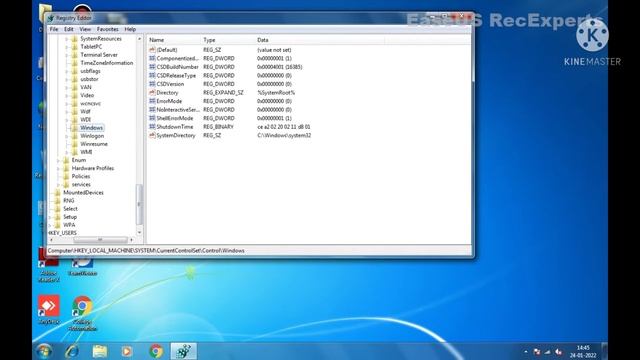Open the Edit menu
Screen dimensions: 640x360
tap(69, 29)
